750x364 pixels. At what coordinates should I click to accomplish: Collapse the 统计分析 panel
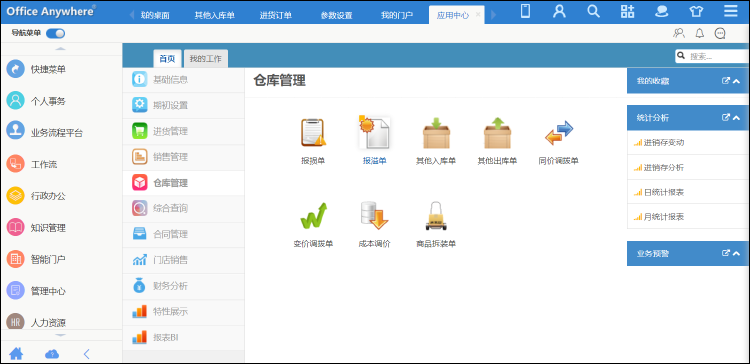point(736,117)
